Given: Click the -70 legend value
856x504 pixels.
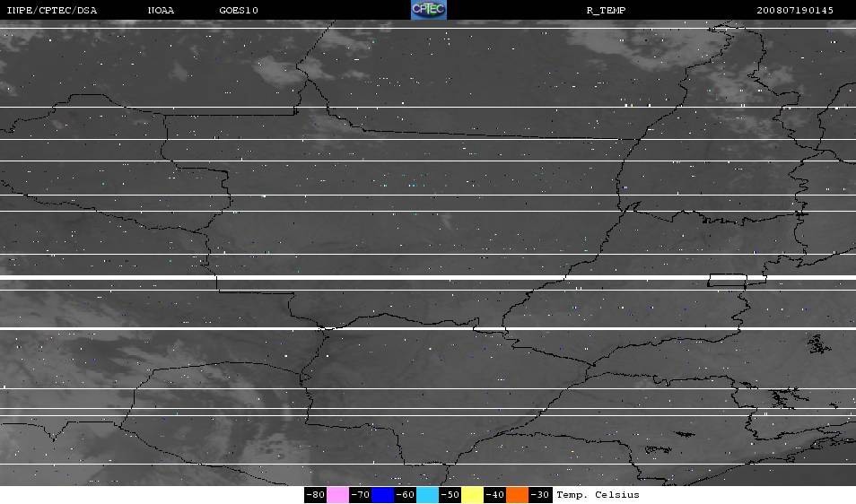Looking at the screenshot, I should coord(361,495).
